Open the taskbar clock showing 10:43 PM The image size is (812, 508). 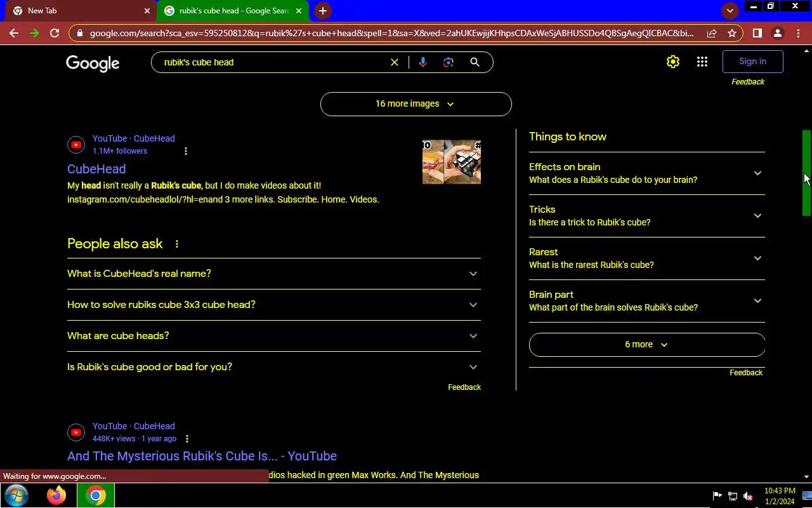tap(780, 496)
